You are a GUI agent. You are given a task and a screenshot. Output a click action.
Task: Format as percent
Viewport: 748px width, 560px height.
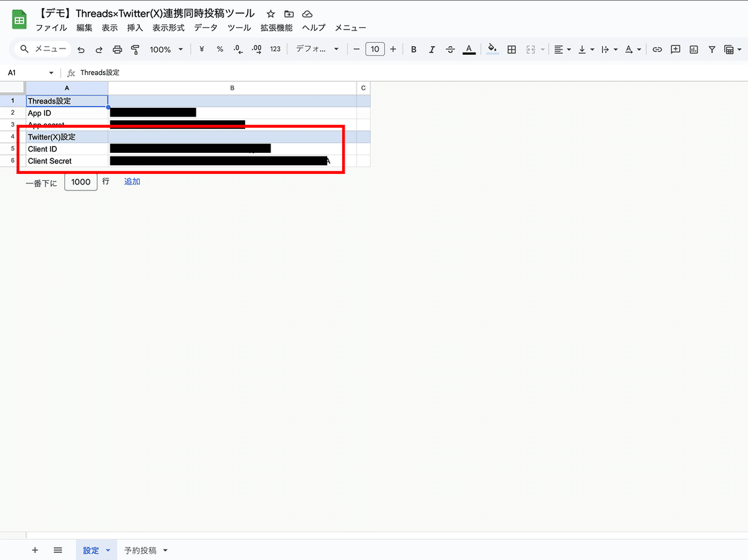coord(220,49)
